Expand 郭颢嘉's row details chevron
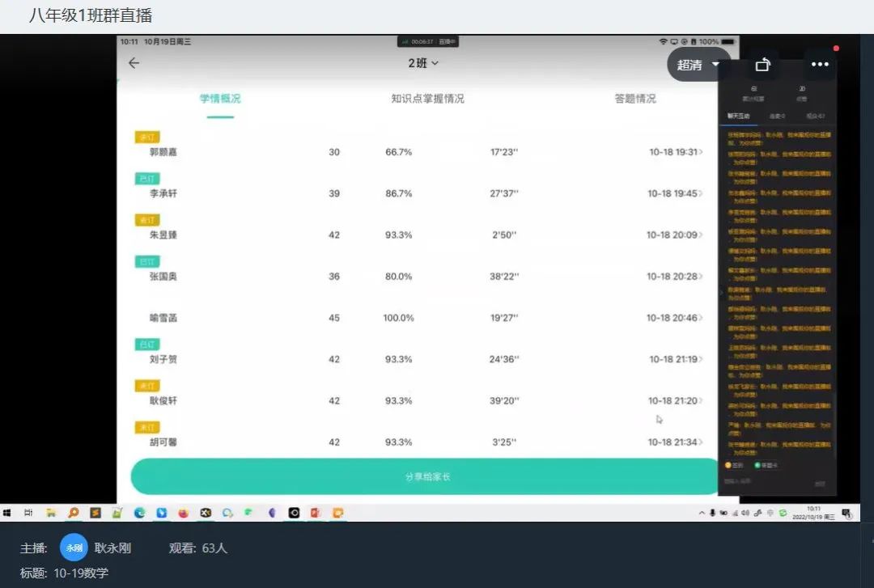Viewport: 874px width, 588px height. [701, 152]
